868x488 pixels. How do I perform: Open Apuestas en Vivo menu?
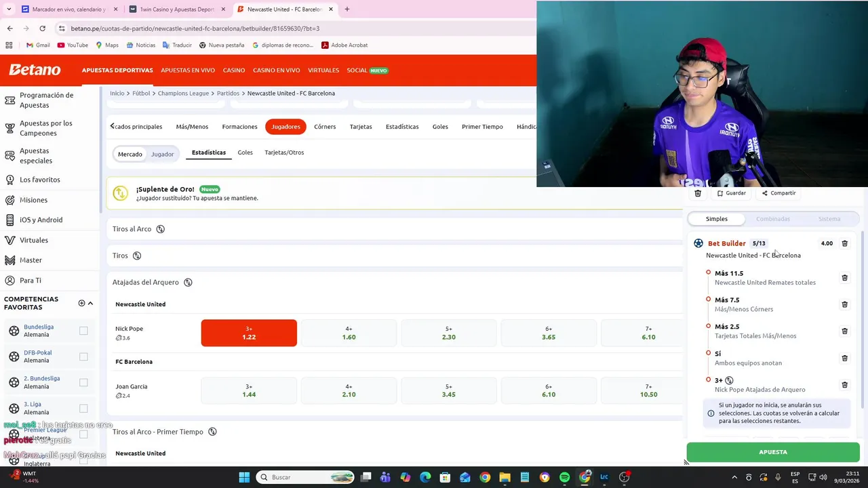[188, 70]
